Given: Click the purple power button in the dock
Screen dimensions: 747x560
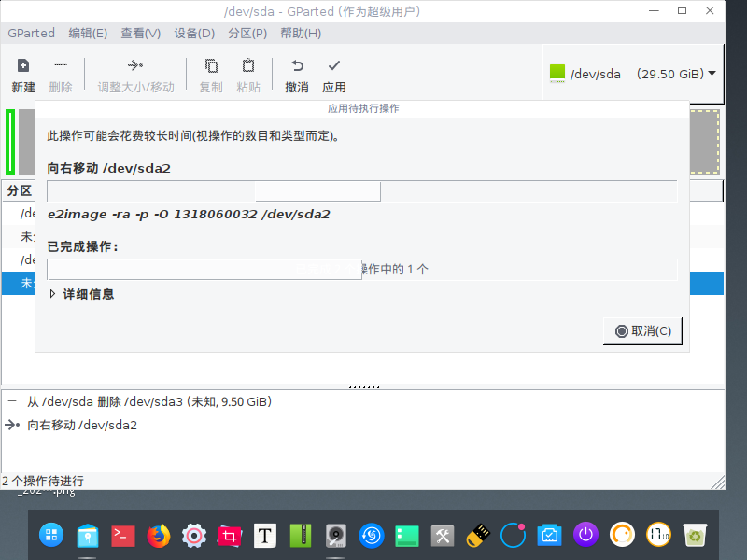Looking at the screenshot, I should coord(586,534).
